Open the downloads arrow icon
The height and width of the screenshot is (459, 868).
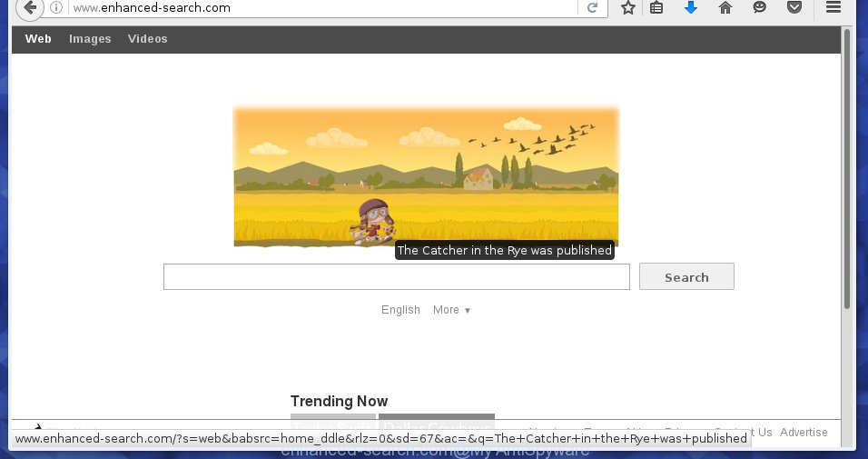click(x=690, y=7)
